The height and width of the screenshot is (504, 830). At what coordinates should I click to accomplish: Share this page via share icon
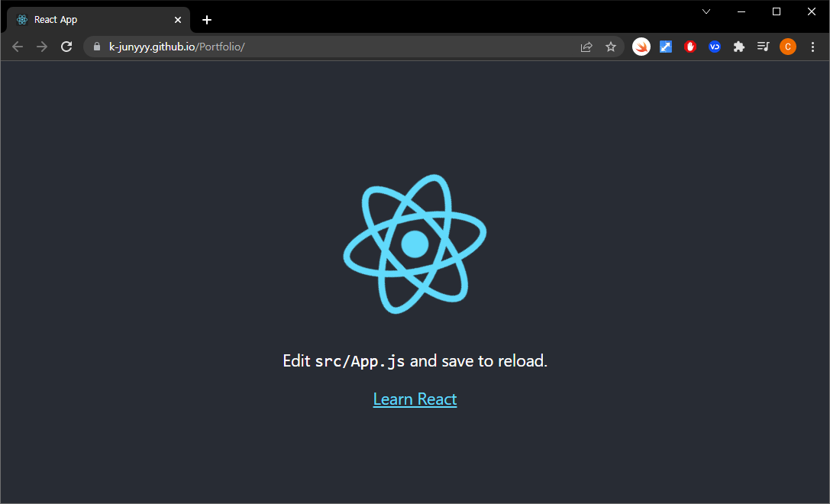click(x=586, y=47)
